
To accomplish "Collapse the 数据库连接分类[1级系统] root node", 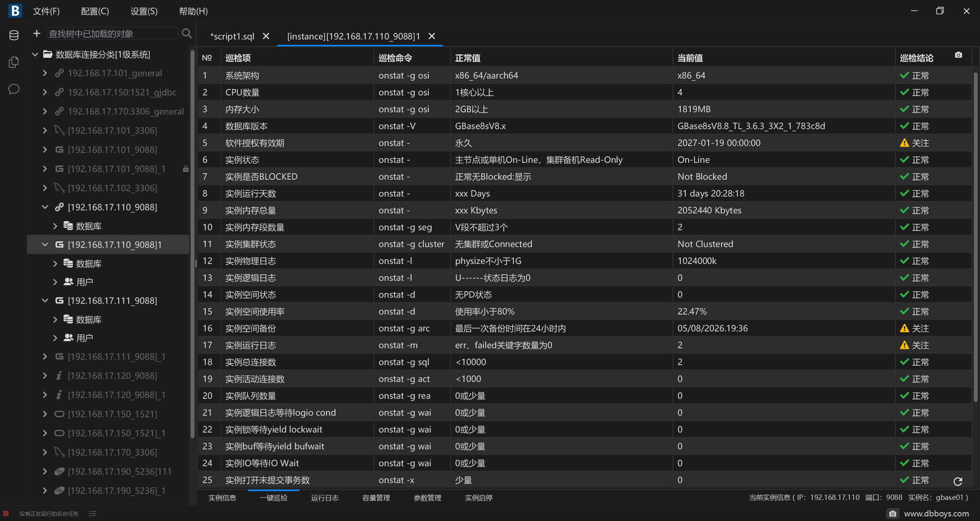I will (x=35, y=54).
